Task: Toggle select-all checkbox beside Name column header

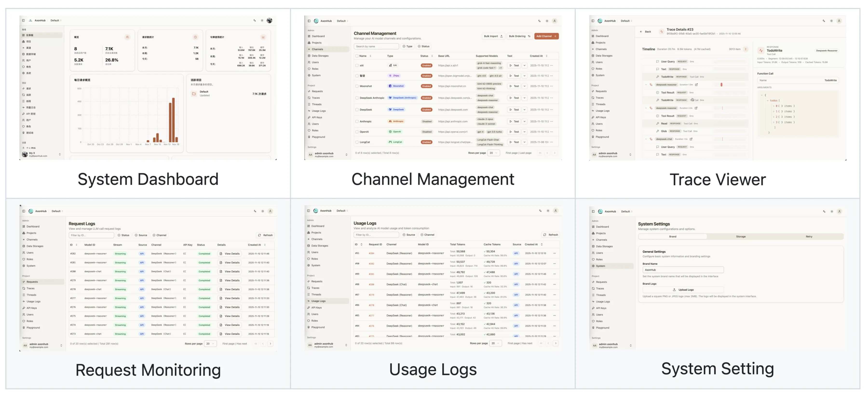Action: [357, 56]
